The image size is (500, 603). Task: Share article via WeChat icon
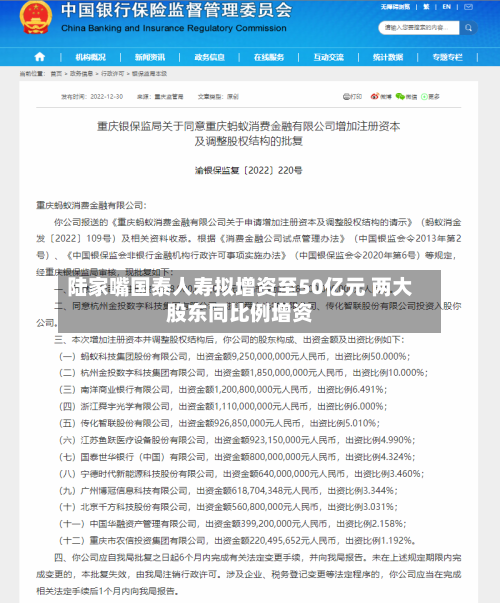406,97
